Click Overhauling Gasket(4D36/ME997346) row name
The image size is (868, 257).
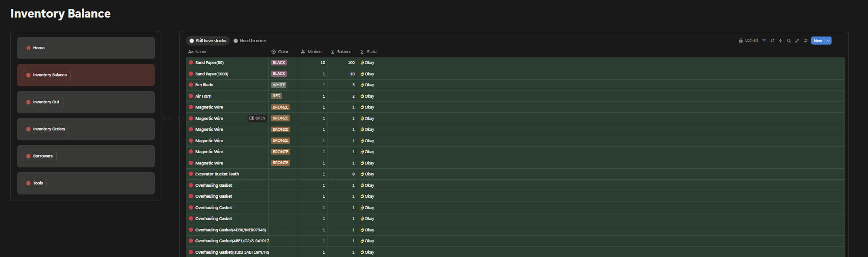pos(230,230)
